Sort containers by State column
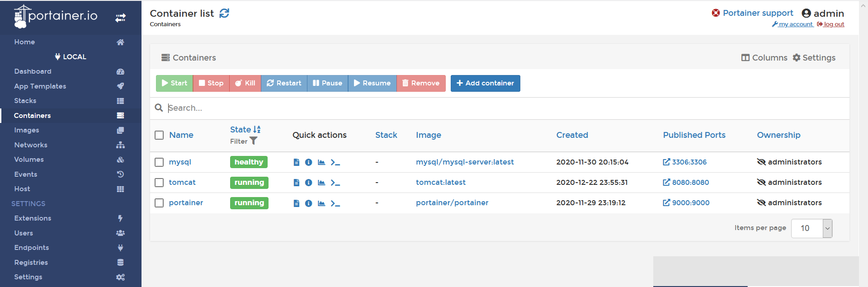Image resolution: width=868 pixels, height=287 pixels. [245, 129]
